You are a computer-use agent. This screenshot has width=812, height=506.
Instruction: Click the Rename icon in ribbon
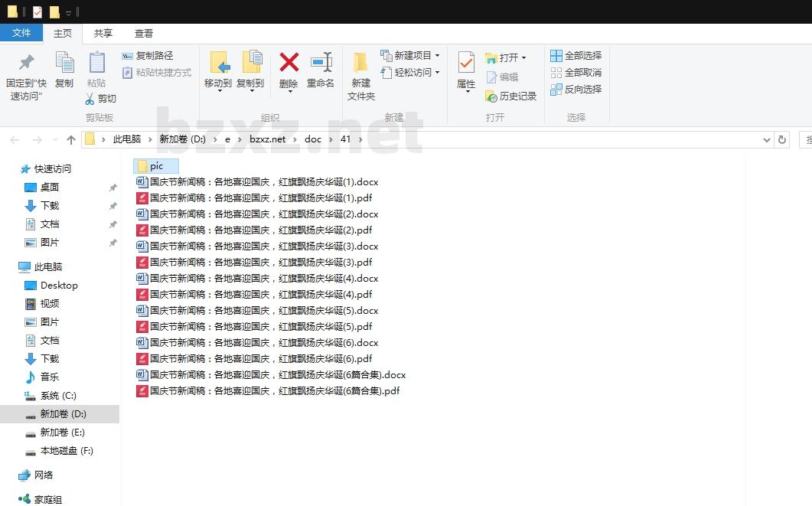pyautogui.click(x=321, y=63)
